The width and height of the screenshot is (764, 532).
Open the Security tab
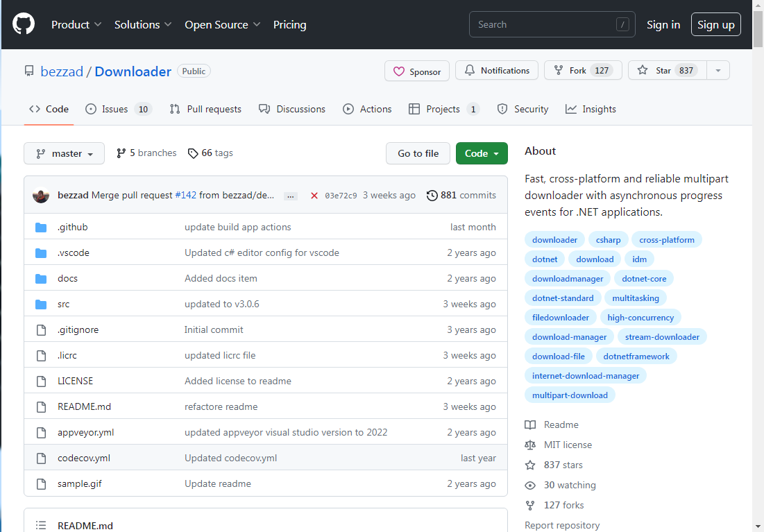523,109
